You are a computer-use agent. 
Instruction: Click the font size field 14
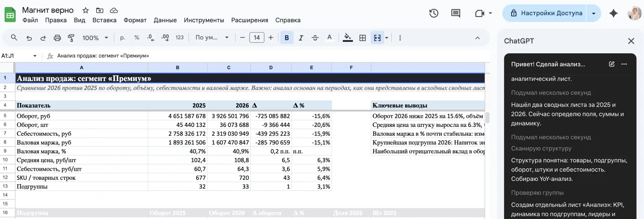click(x=257, y=38)
